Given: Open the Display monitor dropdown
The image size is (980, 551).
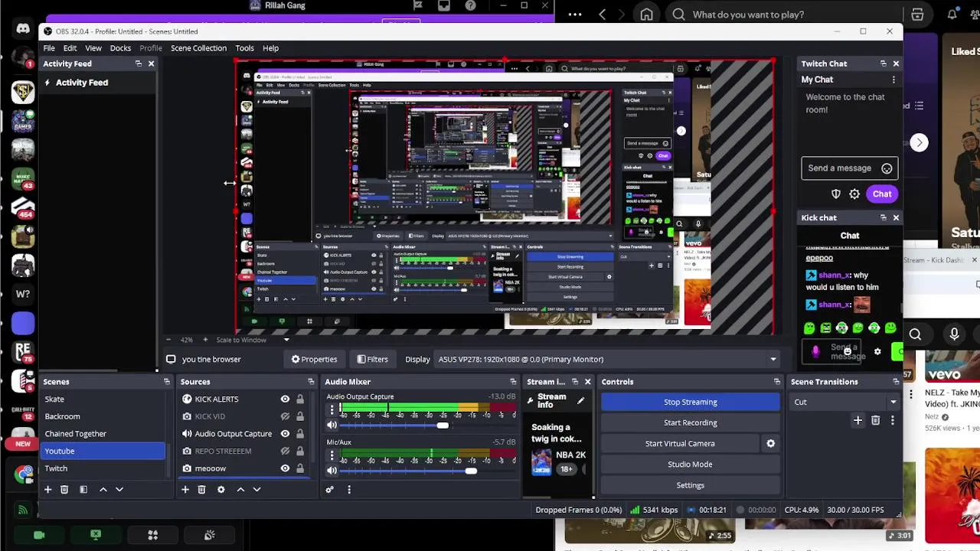Looking at the screenshot, I should click(607, 359).
